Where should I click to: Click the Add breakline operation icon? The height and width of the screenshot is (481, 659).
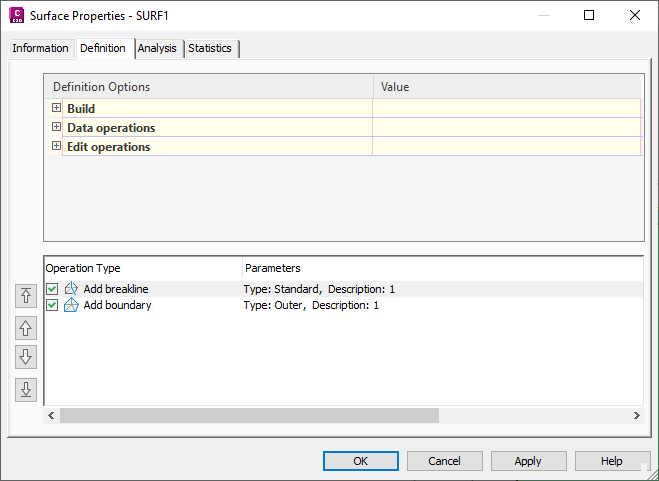pos(71,289)
